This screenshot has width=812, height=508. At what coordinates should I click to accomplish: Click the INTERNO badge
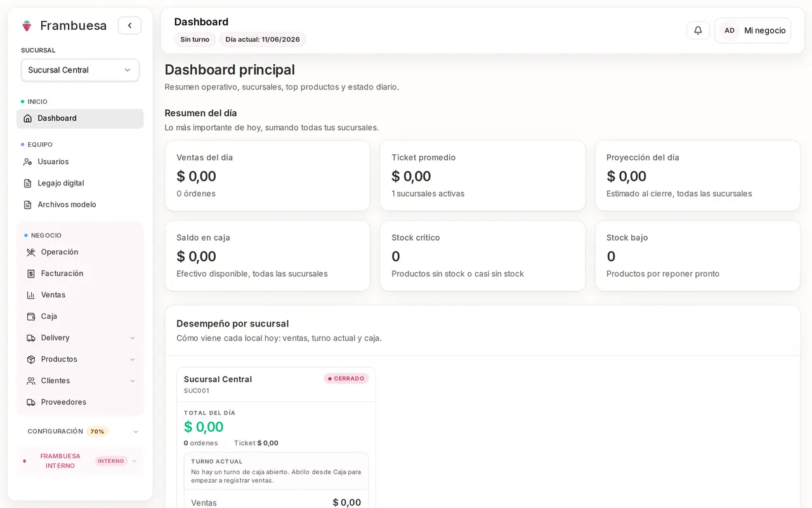[111, 461]
